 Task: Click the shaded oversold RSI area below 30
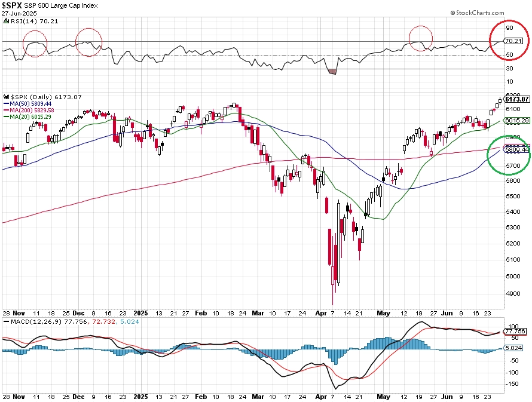(x=332, y=72)
